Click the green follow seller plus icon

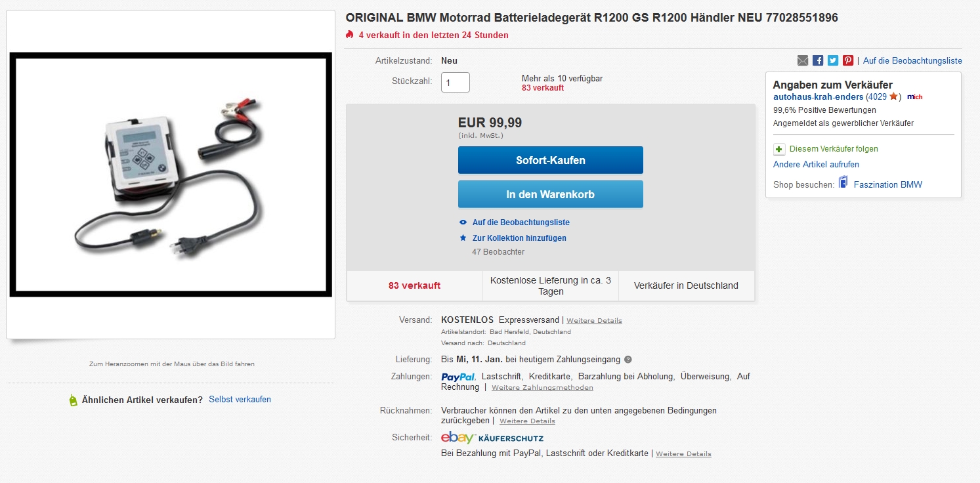(x=779, y=149)
